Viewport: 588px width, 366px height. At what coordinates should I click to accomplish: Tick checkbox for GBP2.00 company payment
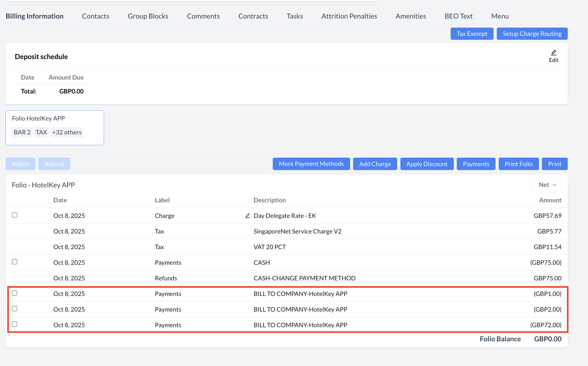(x=15, y=309)
